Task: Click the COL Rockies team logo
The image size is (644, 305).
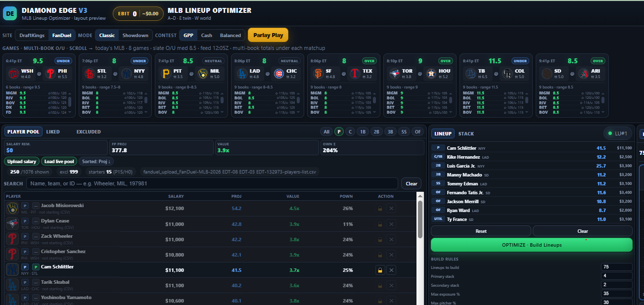Action: (x=507, y=74)
